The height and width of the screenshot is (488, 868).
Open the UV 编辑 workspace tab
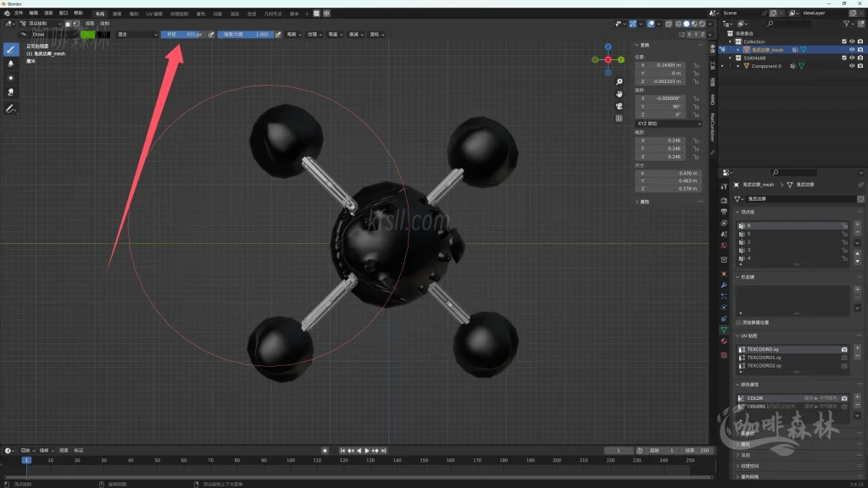tap(154, 14)
